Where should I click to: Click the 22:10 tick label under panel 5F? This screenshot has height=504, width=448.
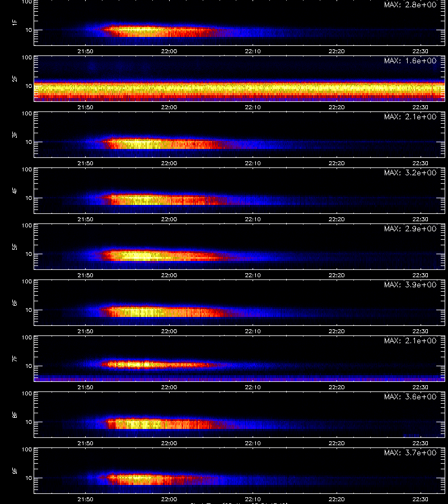coord(253,275)
